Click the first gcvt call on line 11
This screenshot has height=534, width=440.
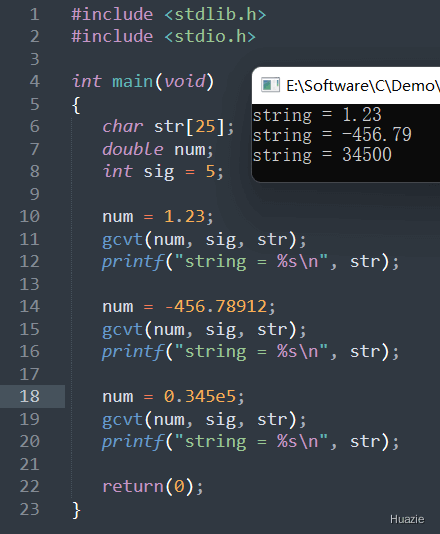(204, 239)
